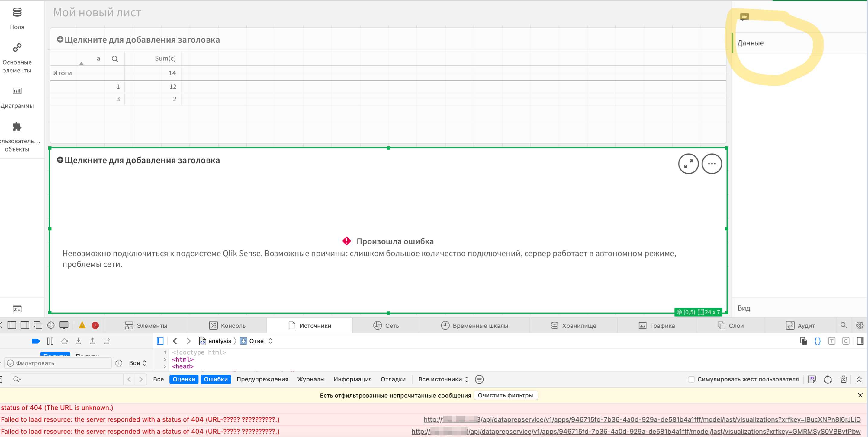The height and width of the screenshot is (437, 868).
Task: Open the three-dots menu of error object
Action: (712, 164)
